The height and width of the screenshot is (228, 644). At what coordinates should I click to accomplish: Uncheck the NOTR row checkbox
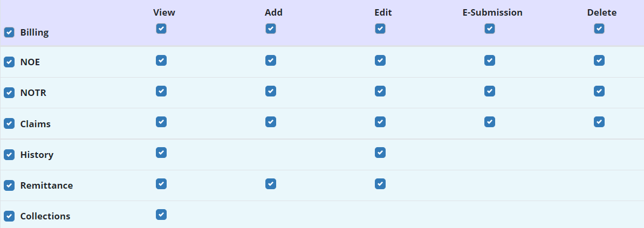(x=9, y=93)
